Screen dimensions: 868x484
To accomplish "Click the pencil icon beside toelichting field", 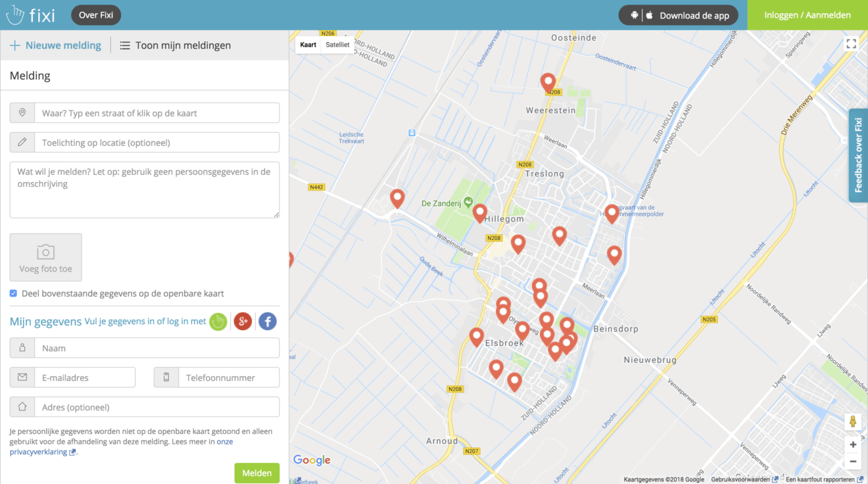I will pos(22,142).
